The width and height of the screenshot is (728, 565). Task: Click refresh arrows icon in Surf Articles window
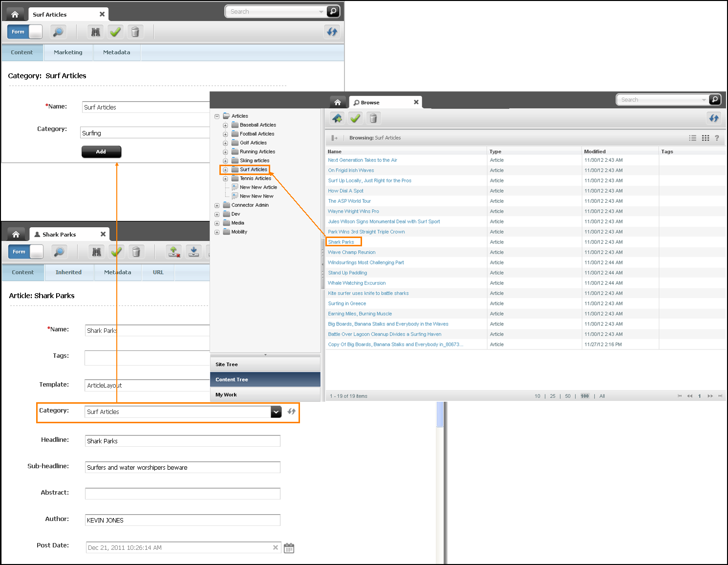point(332,32)
